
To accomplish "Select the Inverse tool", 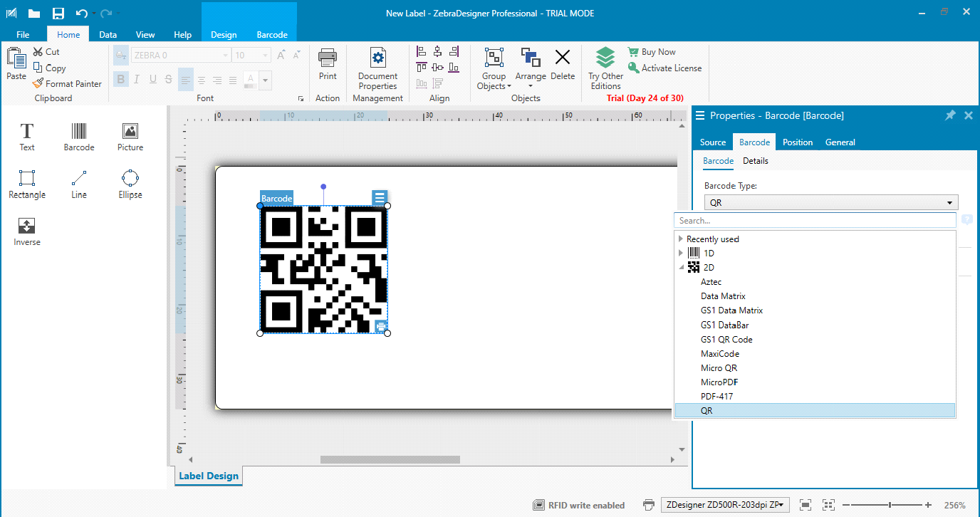I will (x=27, y=231).
